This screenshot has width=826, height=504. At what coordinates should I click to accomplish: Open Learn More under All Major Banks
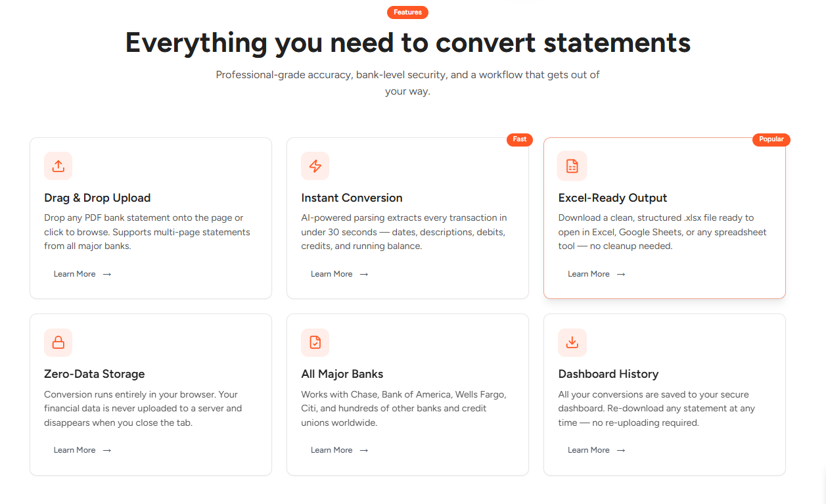click(332, 449)
